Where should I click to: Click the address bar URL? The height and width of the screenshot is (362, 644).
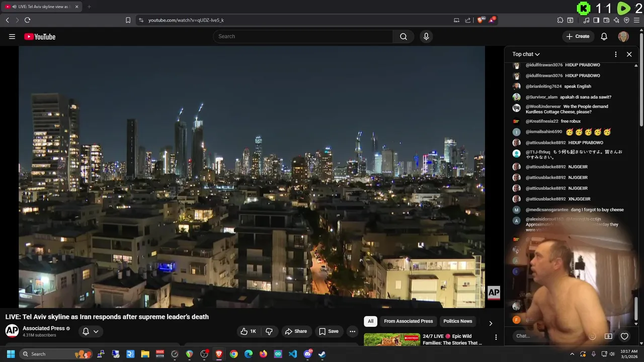tap(186, 20)
